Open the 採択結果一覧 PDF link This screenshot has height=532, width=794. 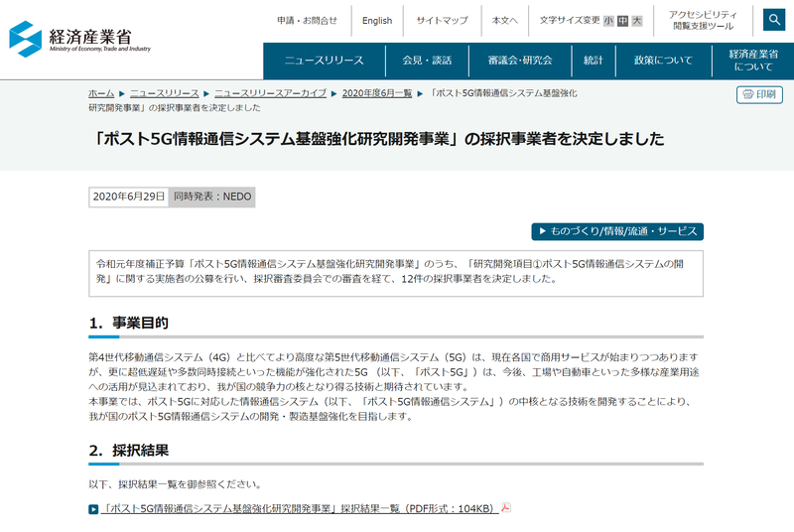[x=300, y=508]
